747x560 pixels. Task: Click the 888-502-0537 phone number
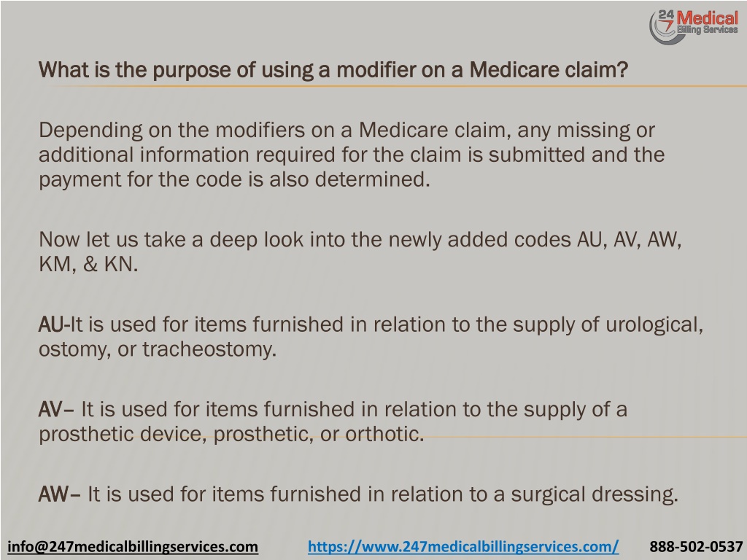click(696, 546)
